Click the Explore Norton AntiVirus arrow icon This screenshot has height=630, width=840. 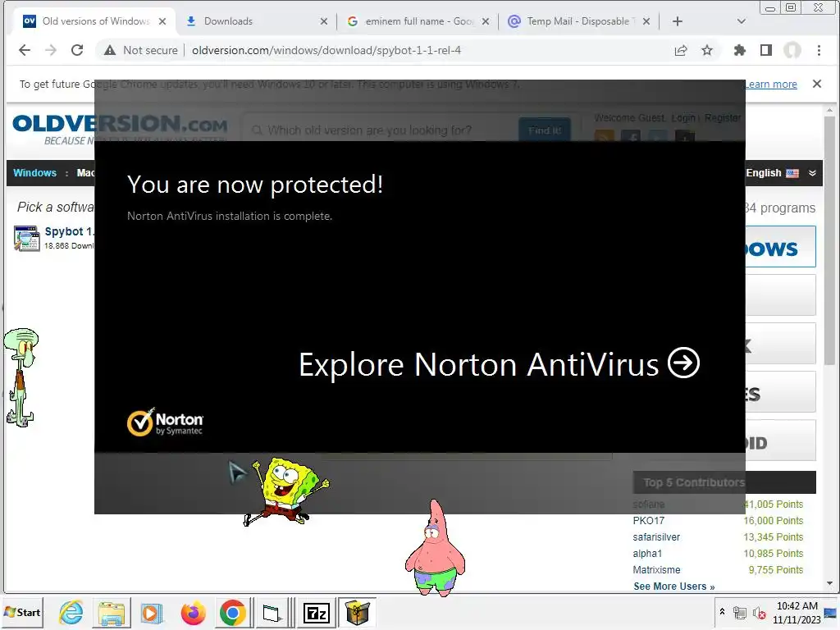coord(683,363)
